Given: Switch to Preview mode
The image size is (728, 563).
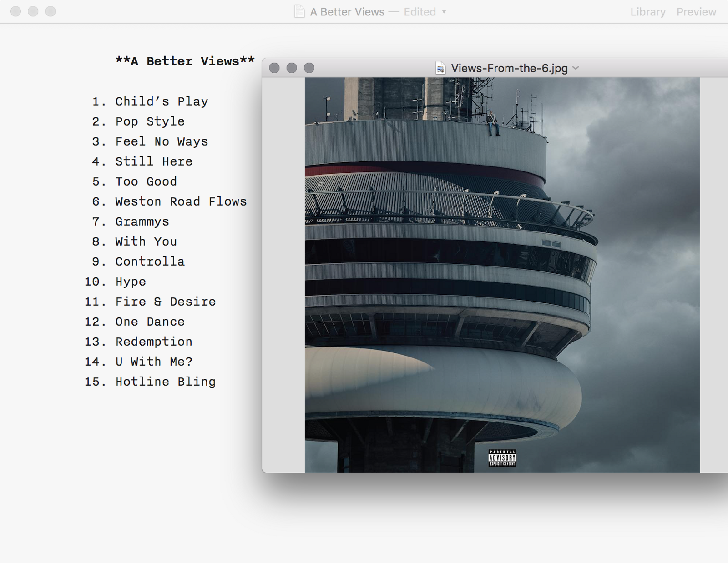Looking at the screenshot, I should (696, 12).
